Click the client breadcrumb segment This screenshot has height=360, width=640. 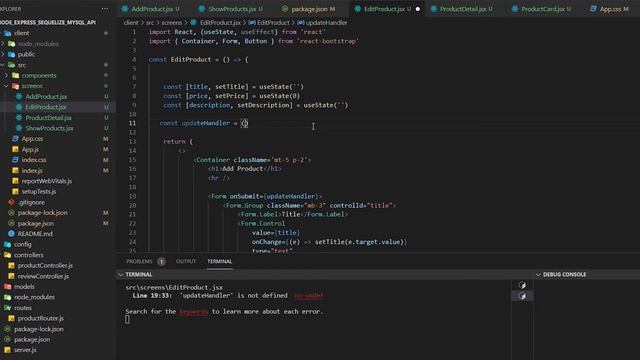click(131, 23)
